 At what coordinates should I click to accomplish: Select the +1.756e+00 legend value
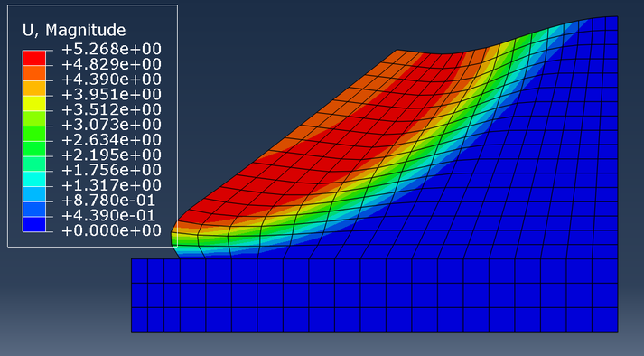coord(111,170)
